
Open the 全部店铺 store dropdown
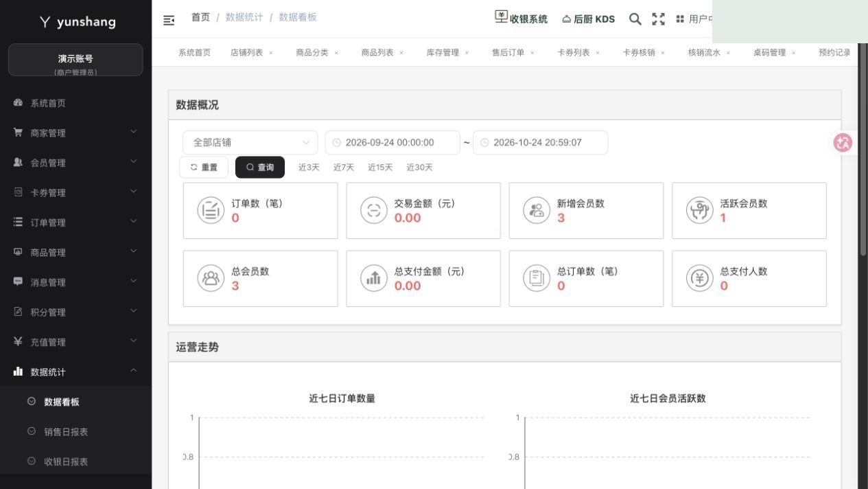pos(250,143)
